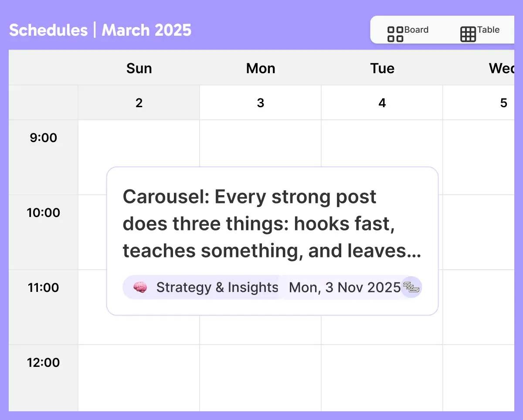Select the 12:00 slot under Monday
The image size is (523, 420).
click(x=260, y=377)
